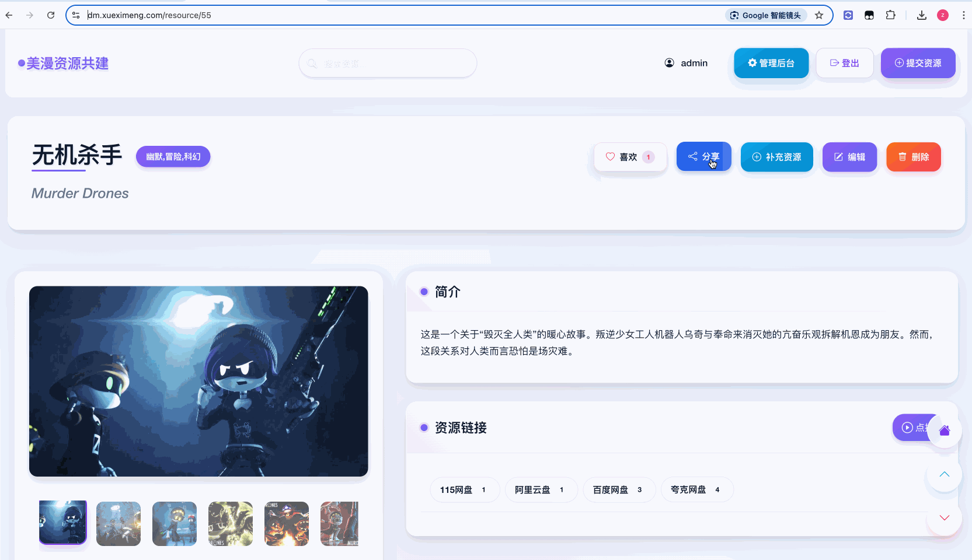Switch to the 夸克网盘 tab

coord(697,489)
